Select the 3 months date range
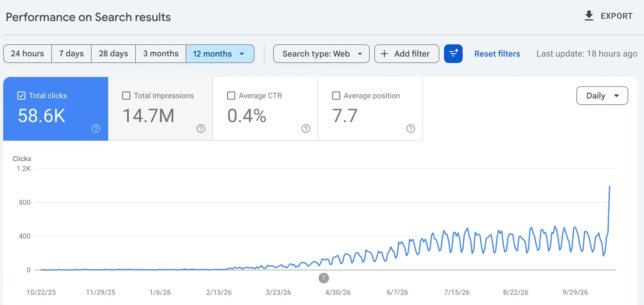The image size is (644, 305). coord(161,54)
